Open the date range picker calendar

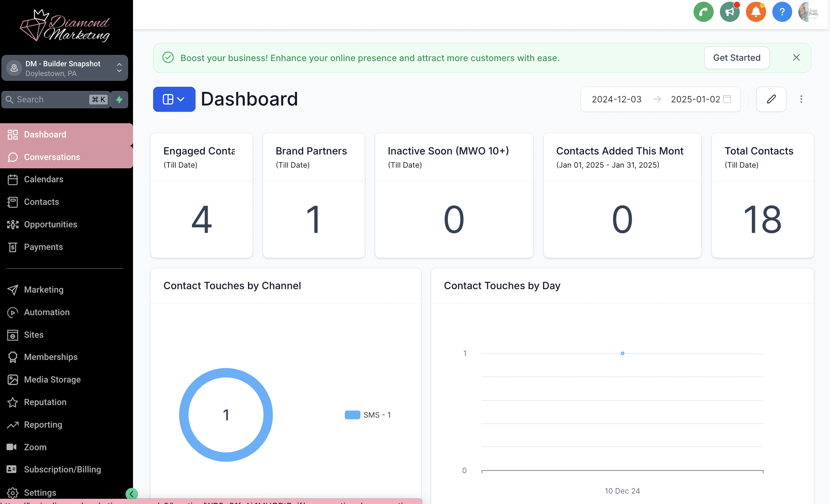727,99
